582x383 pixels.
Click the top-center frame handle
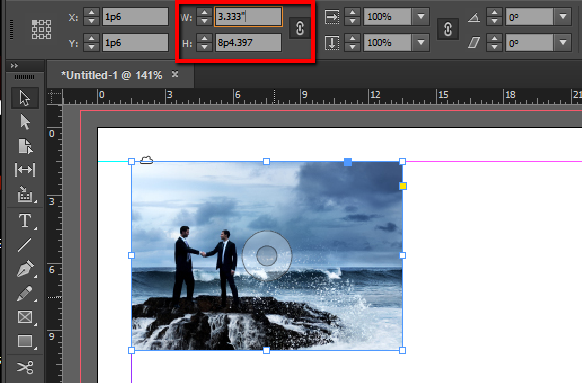pos(267,161)
